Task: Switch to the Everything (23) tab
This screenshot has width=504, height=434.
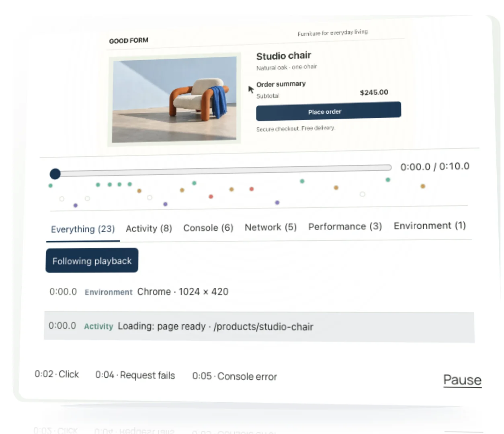Action: click(83, 229)
